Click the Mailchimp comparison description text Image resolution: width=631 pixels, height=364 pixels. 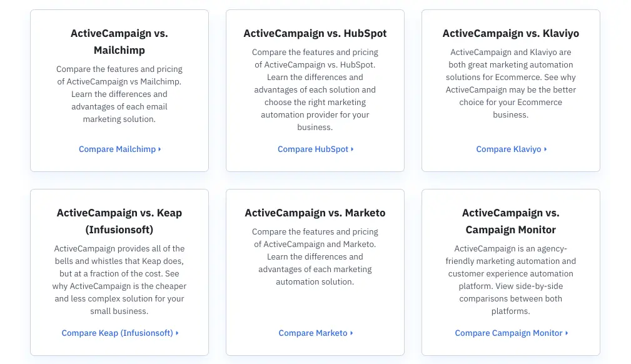click(119, 94)
